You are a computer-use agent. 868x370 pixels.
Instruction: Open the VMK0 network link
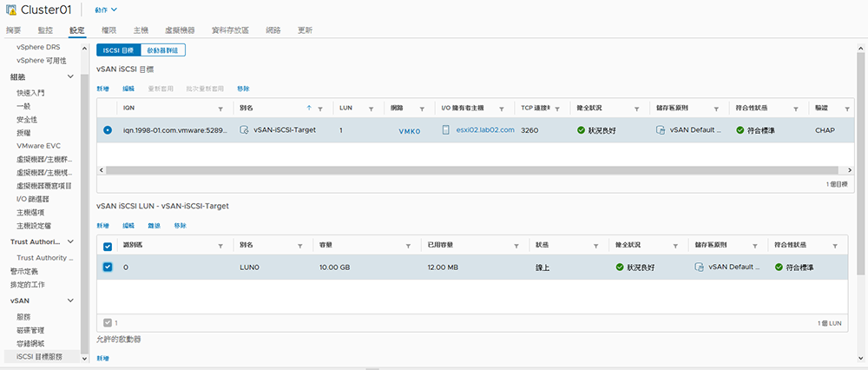pos(410,131)
